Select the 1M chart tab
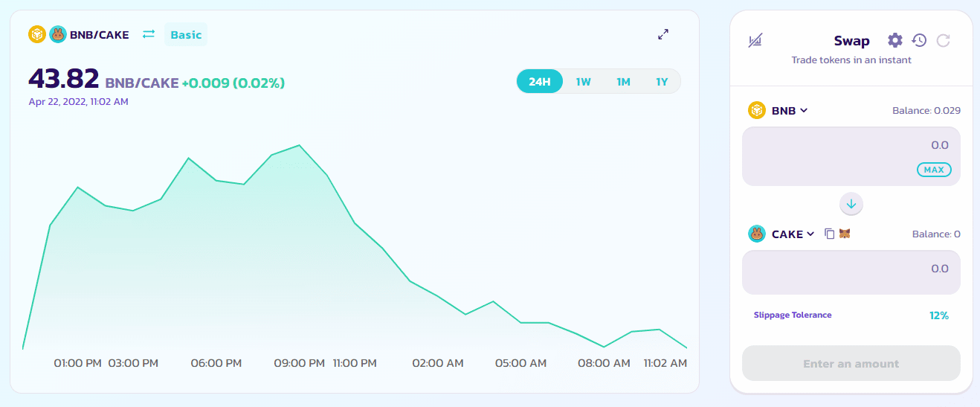Image resolution: width=980 pixels, height=407 pixels. pos(623,82)
